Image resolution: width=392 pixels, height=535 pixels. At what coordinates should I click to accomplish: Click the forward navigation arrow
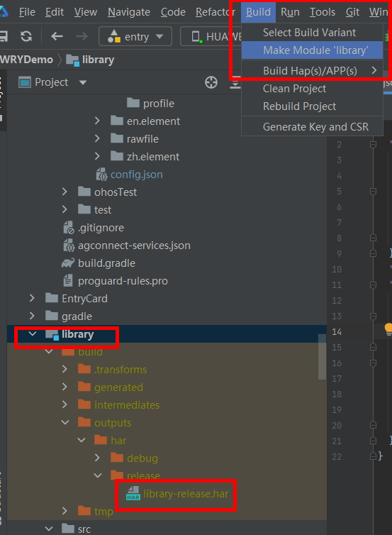pyautogui.click(x=82, y=36)
